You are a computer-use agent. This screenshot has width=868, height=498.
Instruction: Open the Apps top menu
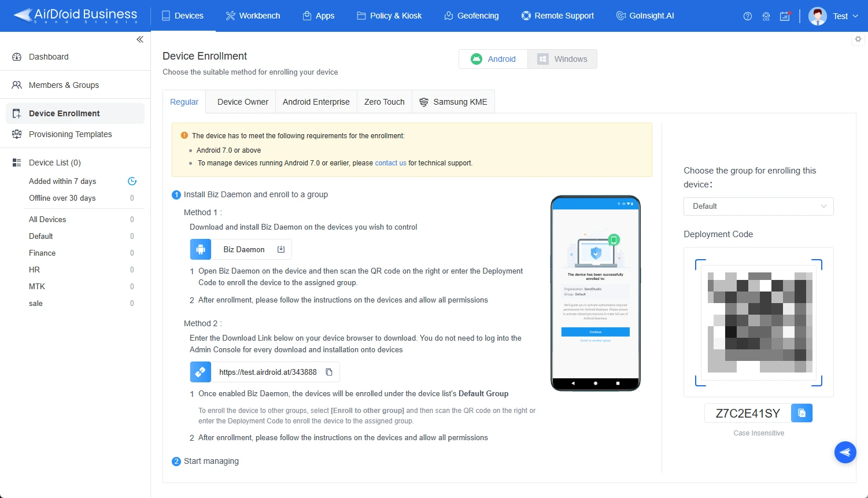319,16
